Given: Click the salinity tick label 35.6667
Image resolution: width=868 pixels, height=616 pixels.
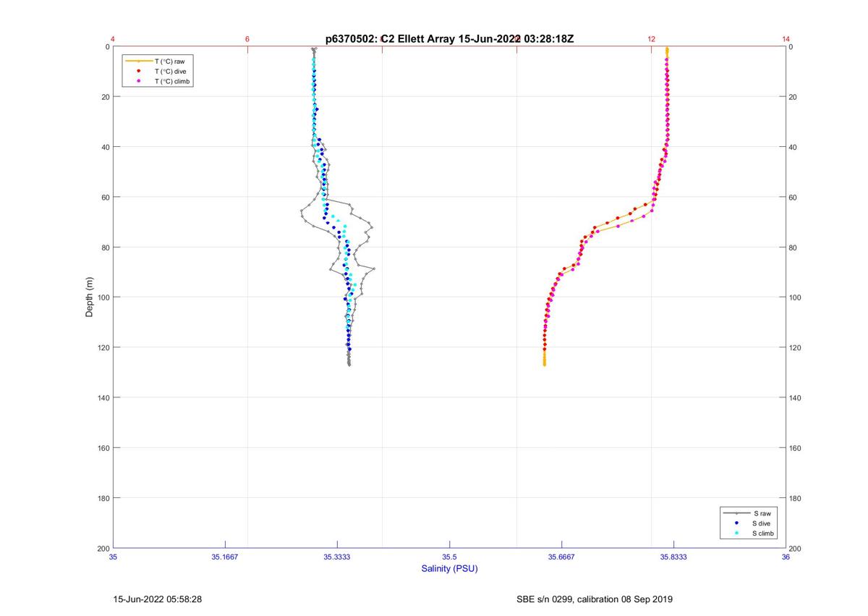Looking at the screenshot, I should click(x=561, y=557).
